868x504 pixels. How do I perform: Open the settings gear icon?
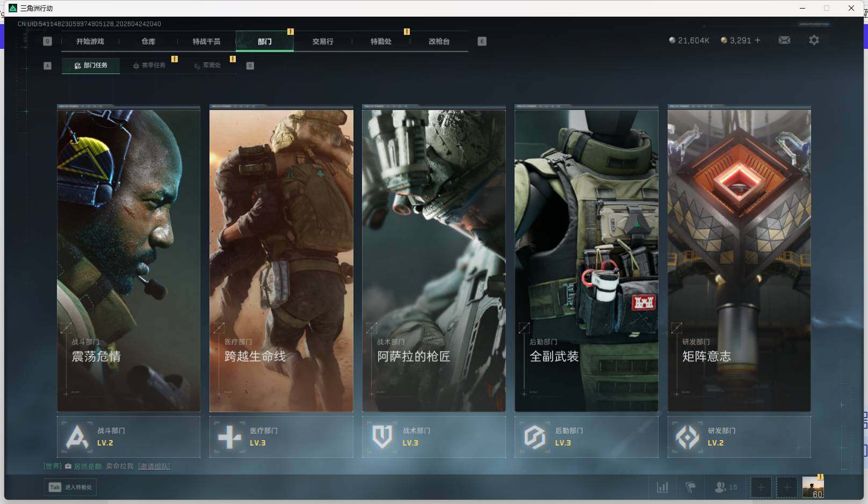[x=814, y=40]
